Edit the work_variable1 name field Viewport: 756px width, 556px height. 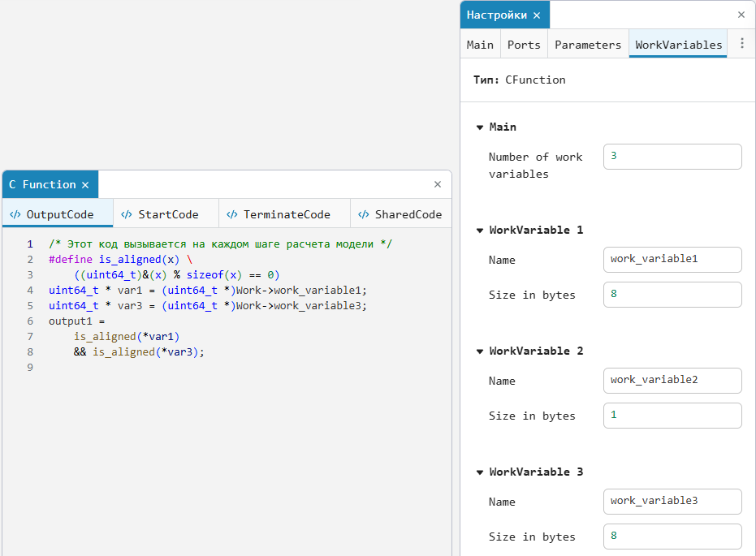pyautogui.click(x=672, y=259)
